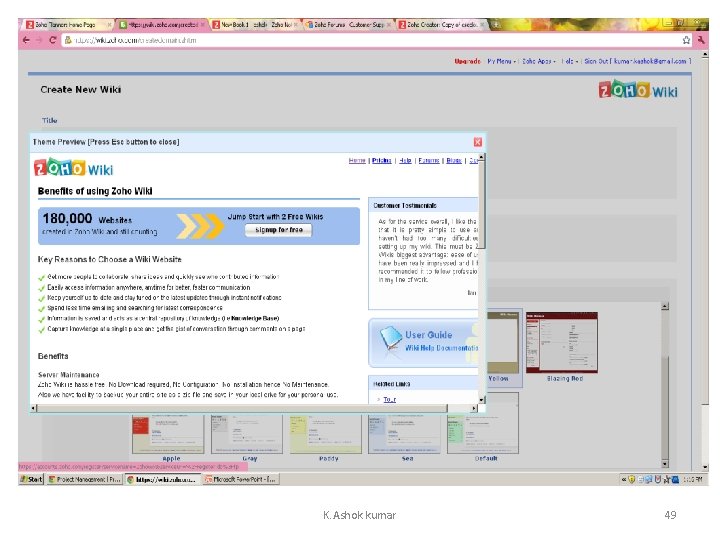Click the Signup for free button

pyautogui.click(x=278, y=230)
